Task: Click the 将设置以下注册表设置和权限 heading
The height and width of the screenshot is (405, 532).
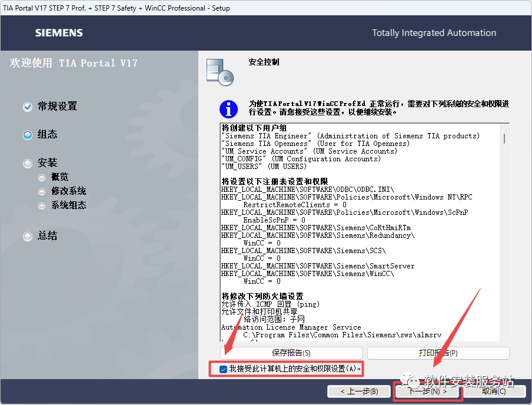Action: [x=275, y=182]
